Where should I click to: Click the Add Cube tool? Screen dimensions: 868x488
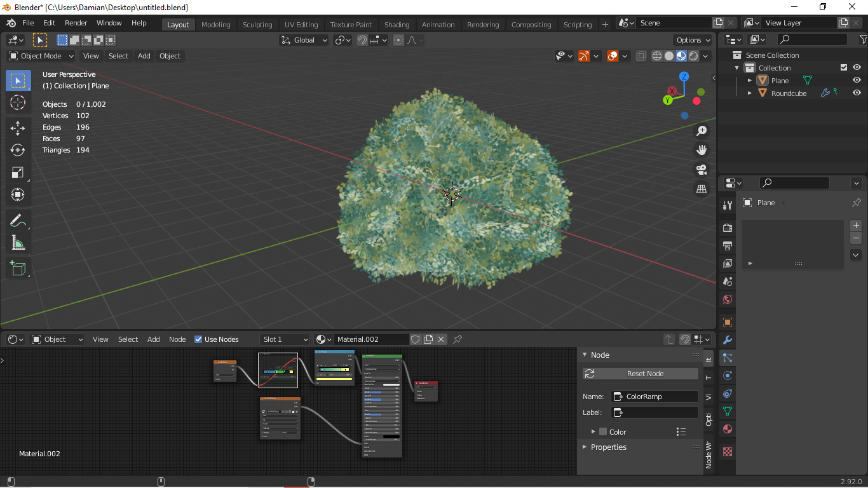18,268
